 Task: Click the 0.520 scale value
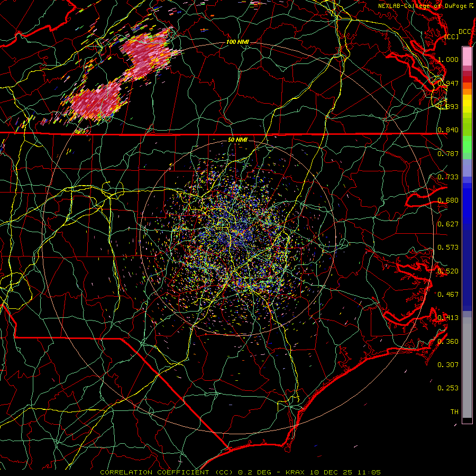tap(448, 271)
